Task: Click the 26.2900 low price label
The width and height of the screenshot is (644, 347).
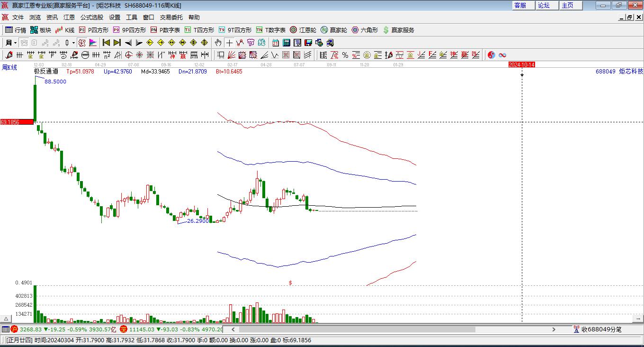Action: point(198,221)
